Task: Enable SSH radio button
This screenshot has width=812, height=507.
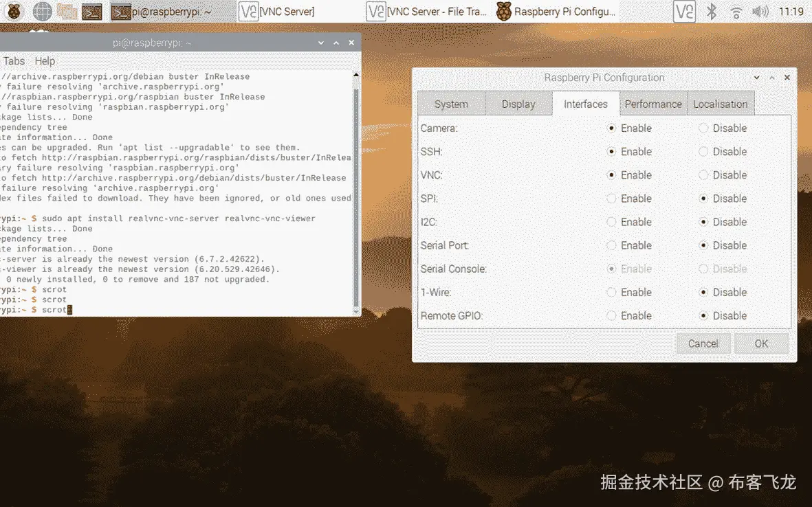Action: (612, 152)
